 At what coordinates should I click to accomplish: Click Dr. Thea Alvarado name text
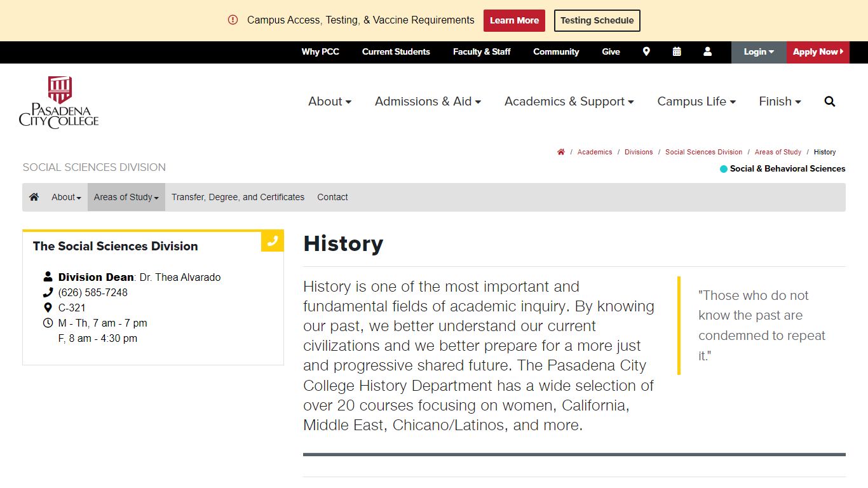point(180,277)
